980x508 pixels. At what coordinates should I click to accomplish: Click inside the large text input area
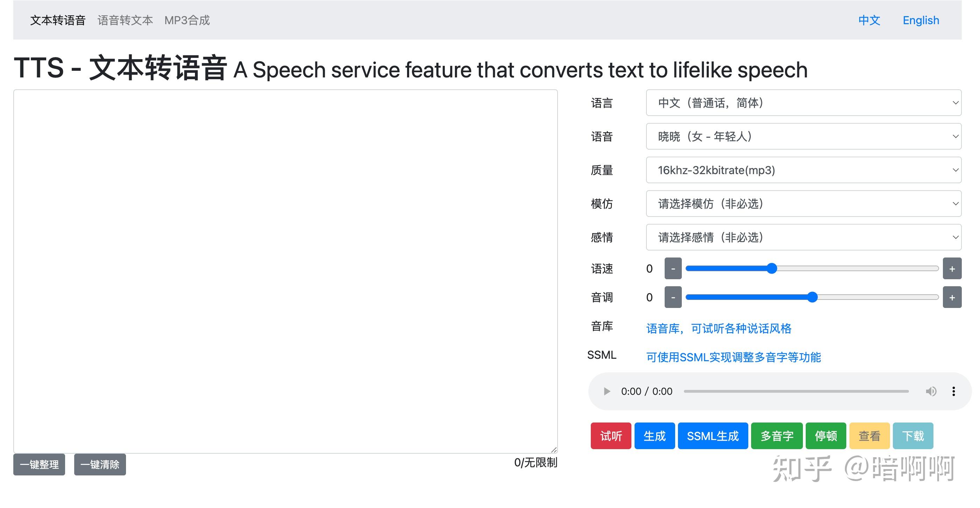(x=285, y=270)
